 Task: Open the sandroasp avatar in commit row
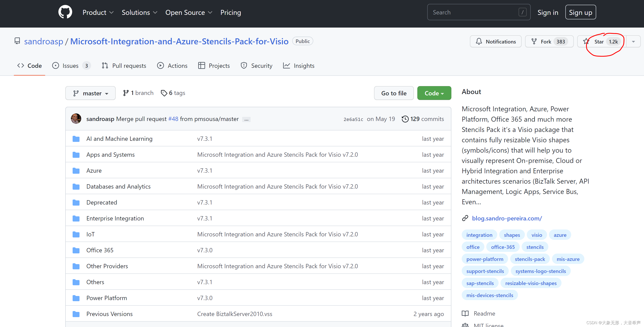[x=76, y=119]
